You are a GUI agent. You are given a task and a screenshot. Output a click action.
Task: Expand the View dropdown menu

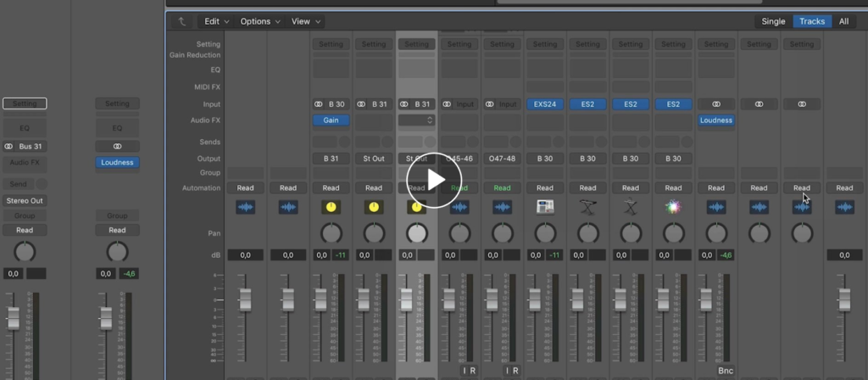[x=305, y=21]
